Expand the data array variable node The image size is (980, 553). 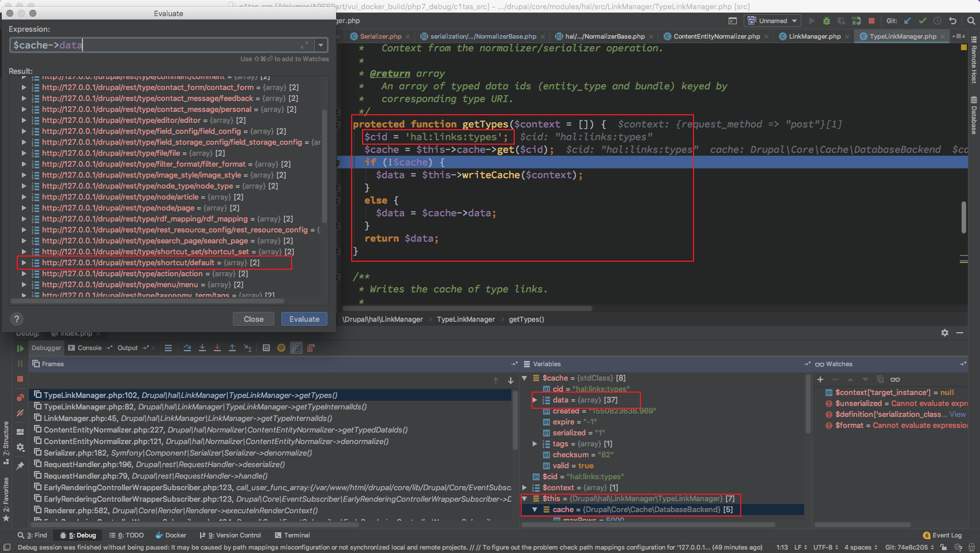point(535,400)
